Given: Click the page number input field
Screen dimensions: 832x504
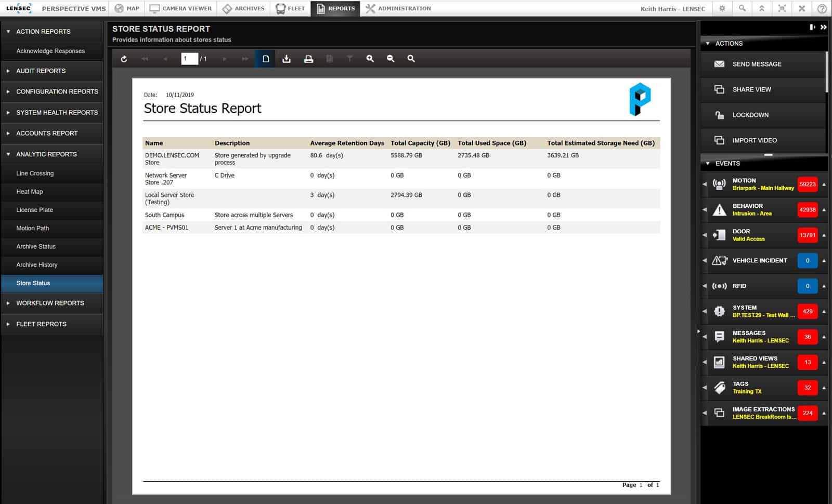Looking at the screenshot, I should click(x=189, y=59).
